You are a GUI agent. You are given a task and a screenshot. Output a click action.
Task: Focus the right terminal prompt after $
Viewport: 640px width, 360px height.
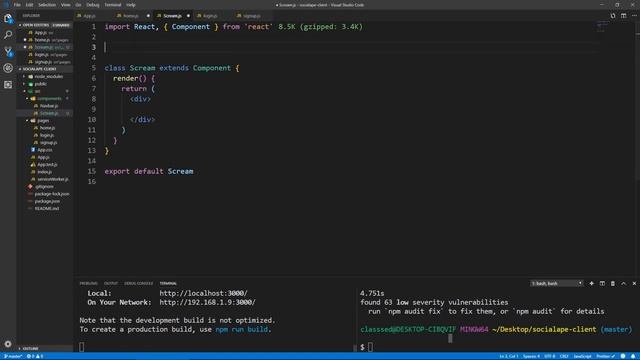tap(371, 347)
